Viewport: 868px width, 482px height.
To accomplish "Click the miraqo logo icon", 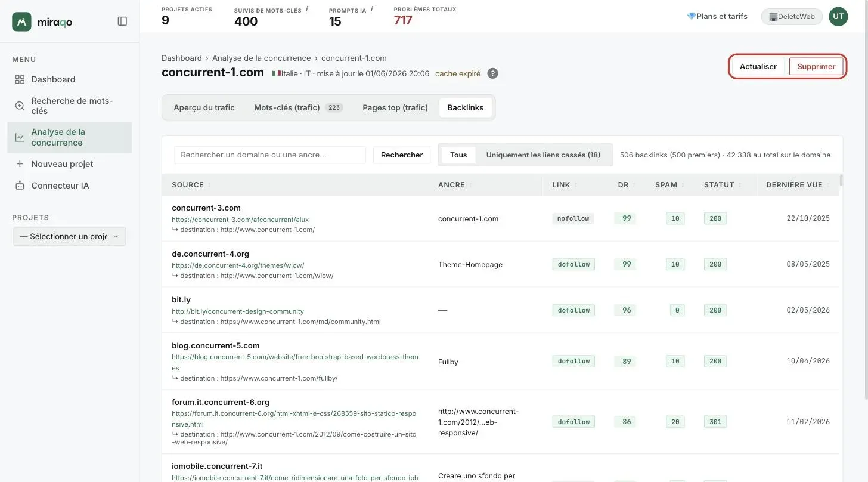I will coord(21,21).
